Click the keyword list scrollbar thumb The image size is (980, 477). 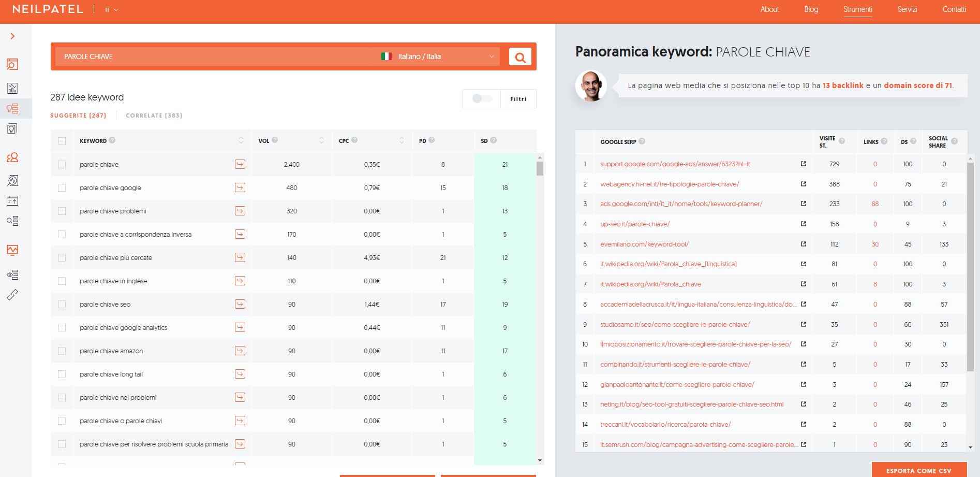pos(540,168)
